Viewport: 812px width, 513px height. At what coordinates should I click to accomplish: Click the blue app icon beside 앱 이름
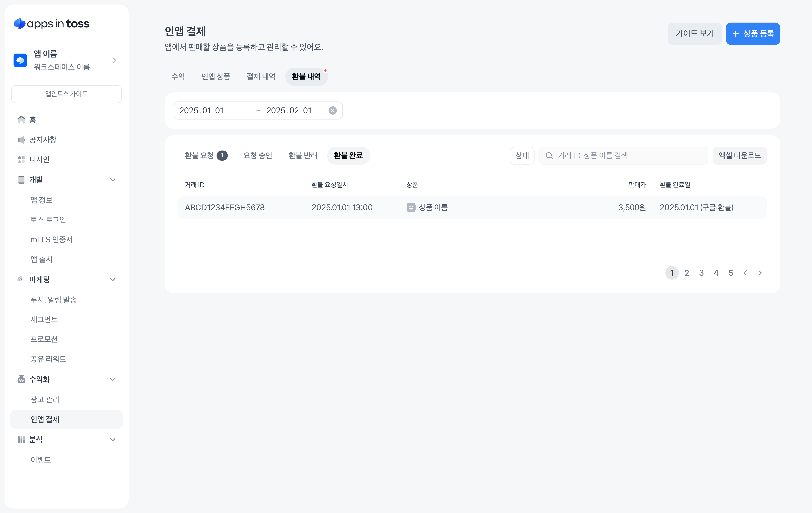20,60
